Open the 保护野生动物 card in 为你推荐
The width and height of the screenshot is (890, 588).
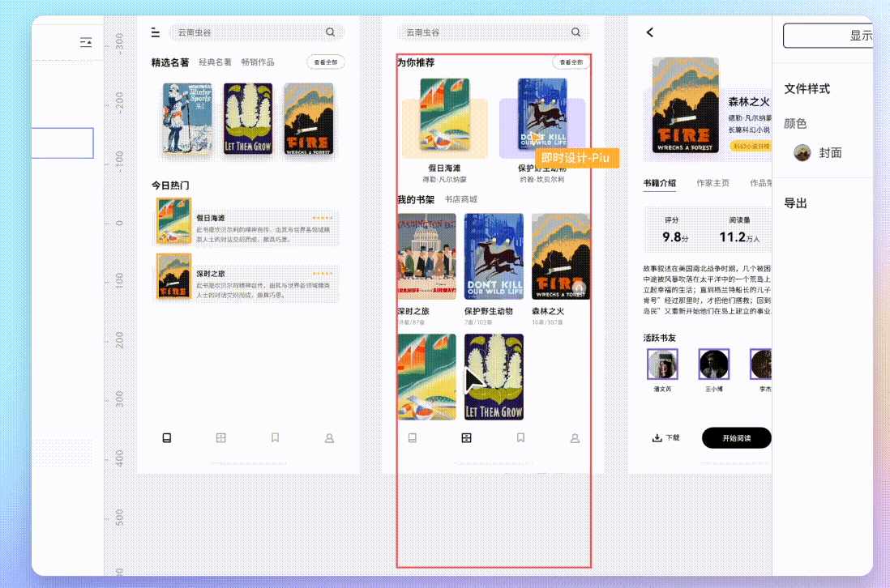[542, 131]
